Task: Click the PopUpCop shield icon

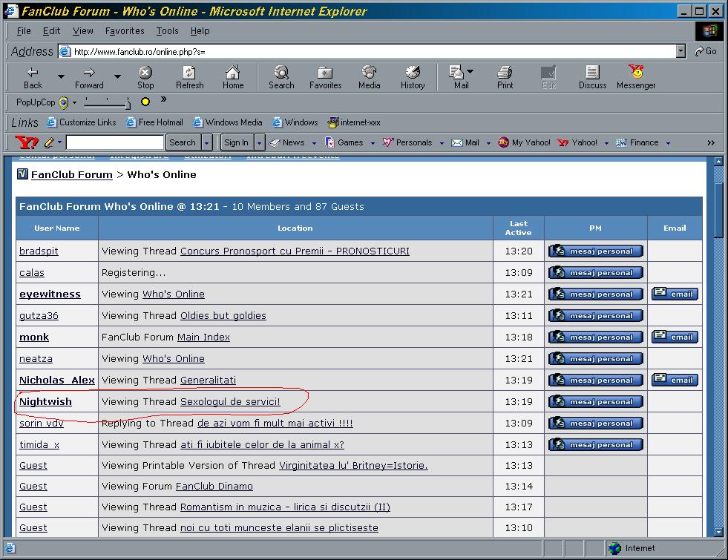Action: tap(64, 102)
